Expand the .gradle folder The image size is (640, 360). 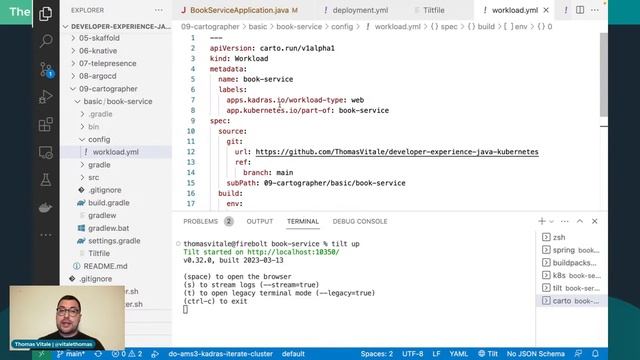(117, 114)
